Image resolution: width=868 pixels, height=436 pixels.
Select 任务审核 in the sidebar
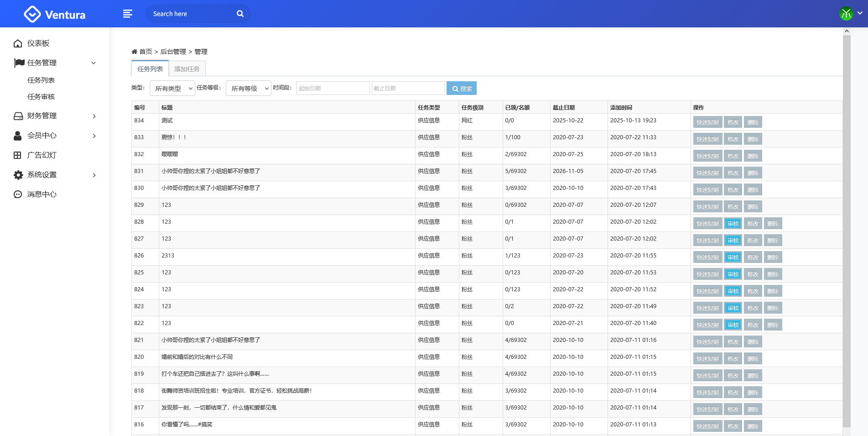coord(41,97)
